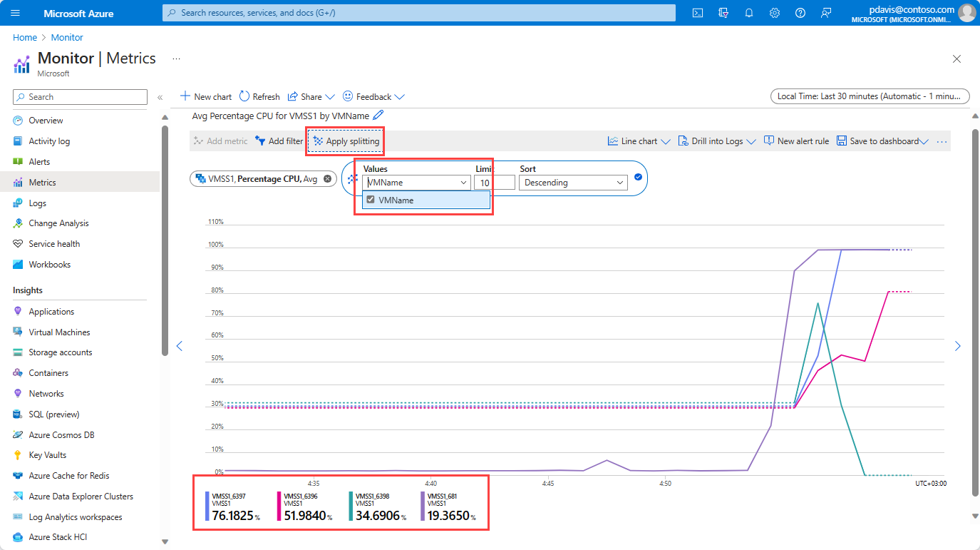
Task: Click the Limit input field
Action: 494,183
